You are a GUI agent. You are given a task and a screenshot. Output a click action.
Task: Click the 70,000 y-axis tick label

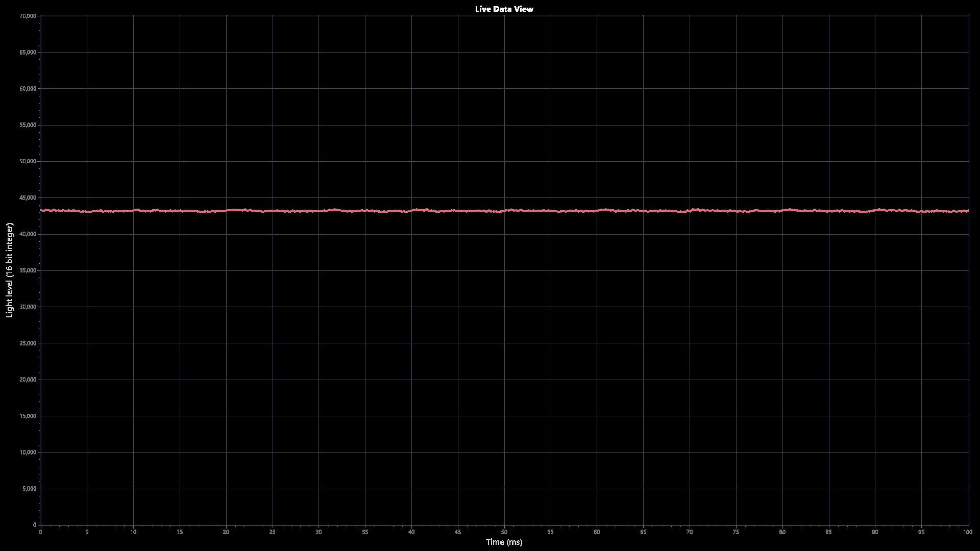coord(28,16)
